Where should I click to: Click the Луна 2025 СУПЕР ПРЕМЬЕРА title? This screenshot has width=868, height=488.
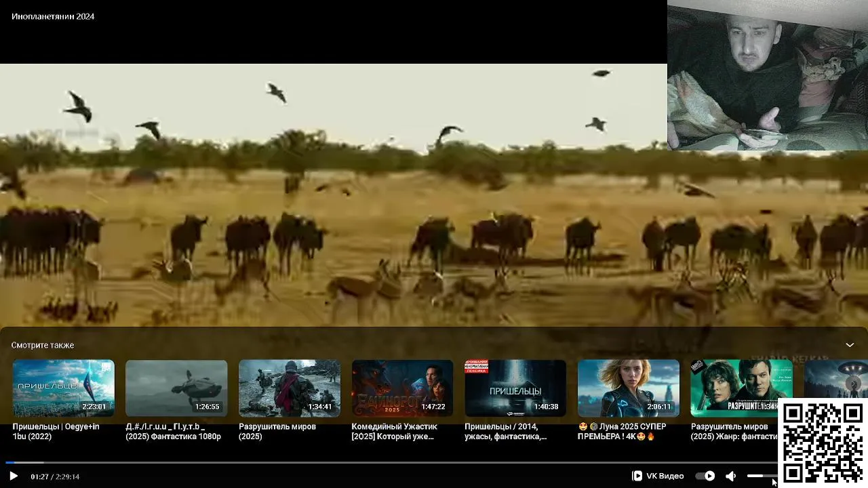click(622, 431)
